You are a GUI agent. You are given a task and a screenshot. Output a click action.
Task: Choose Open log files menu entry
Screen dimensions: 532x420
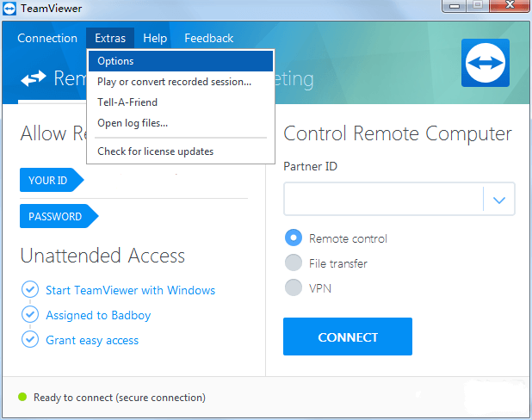tap(181, 123)
